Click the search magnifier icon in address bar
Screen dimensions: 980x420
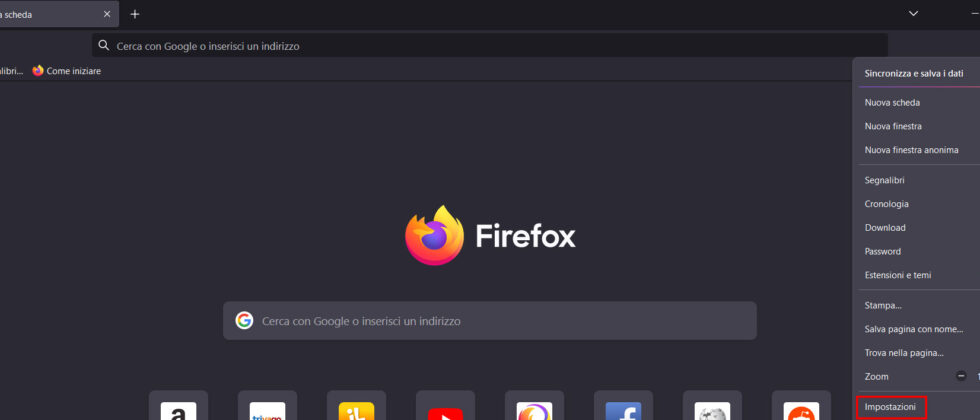coord(104,46)
